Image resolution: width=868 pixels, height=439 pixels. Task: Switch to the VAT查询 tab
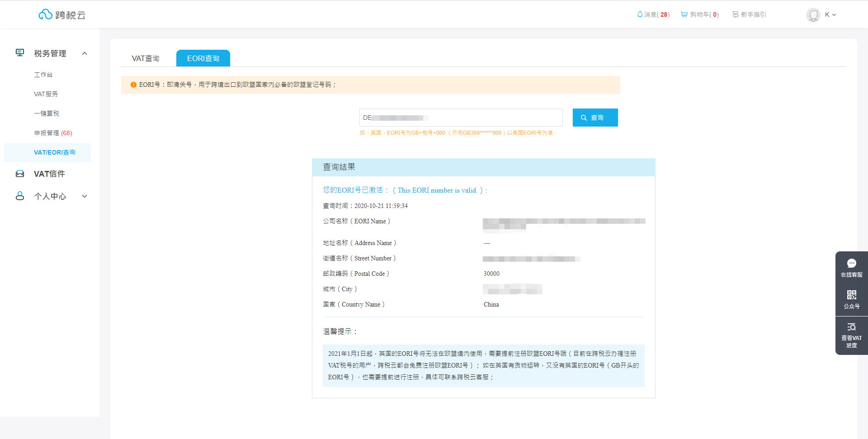pyautogui.click(x=146, y=58)
